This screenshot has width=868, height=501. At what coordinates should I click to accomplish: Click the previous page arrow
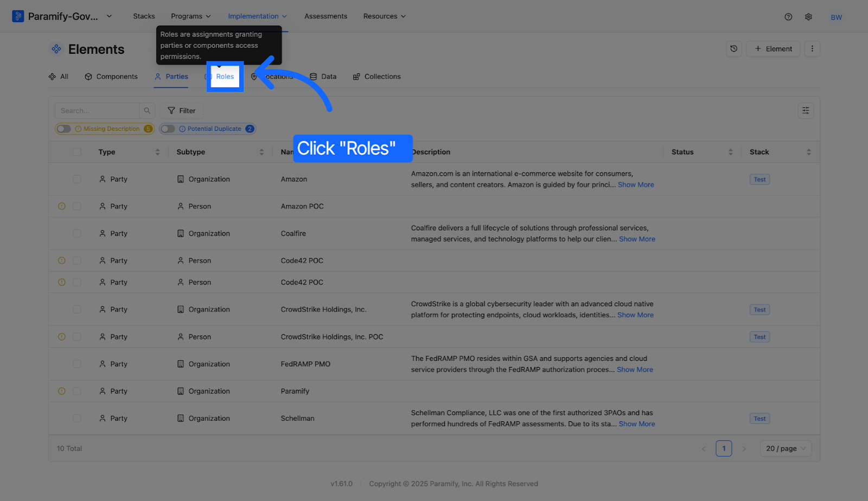coord(704,448)
